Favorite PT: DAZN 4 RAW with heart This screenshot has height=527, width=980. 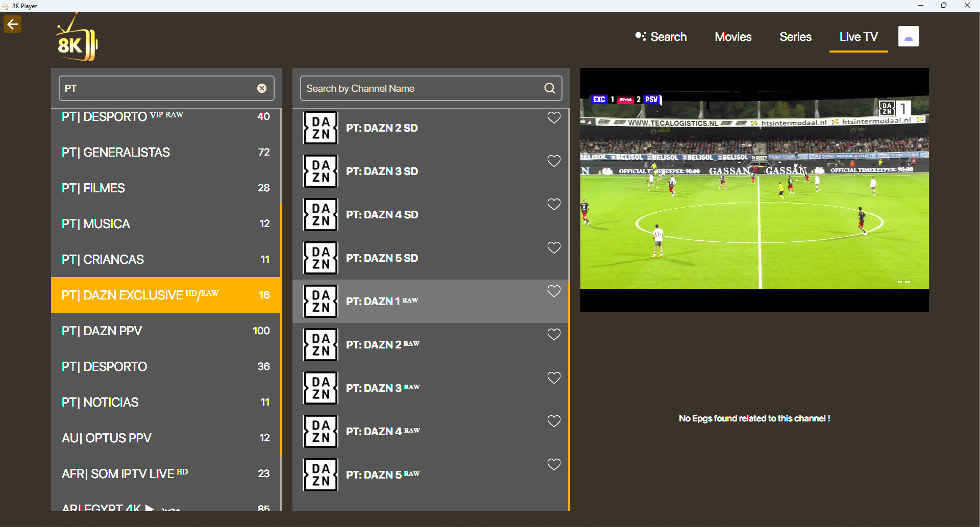[554, 421]
